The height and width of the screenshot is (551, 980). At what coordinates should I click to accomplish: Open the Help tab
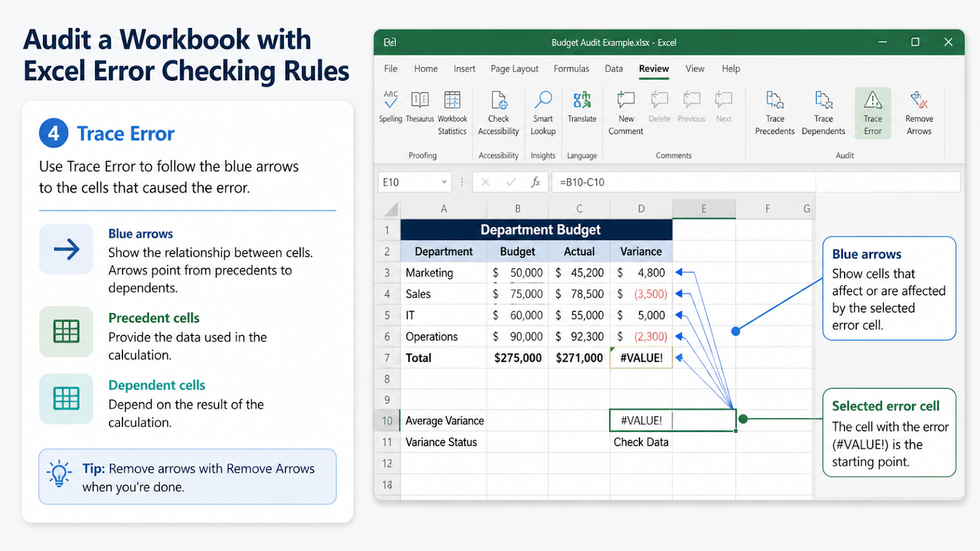tap(731, 69)
